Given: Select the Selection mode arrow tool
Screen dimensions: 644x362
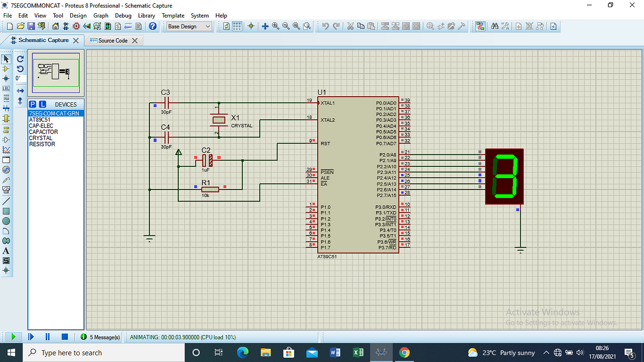Looking at the screenshot, I should [6, 59].
